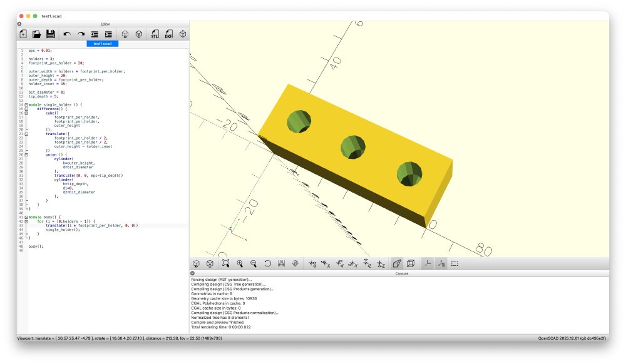Open an existing SCAD file

pos(38,34)
